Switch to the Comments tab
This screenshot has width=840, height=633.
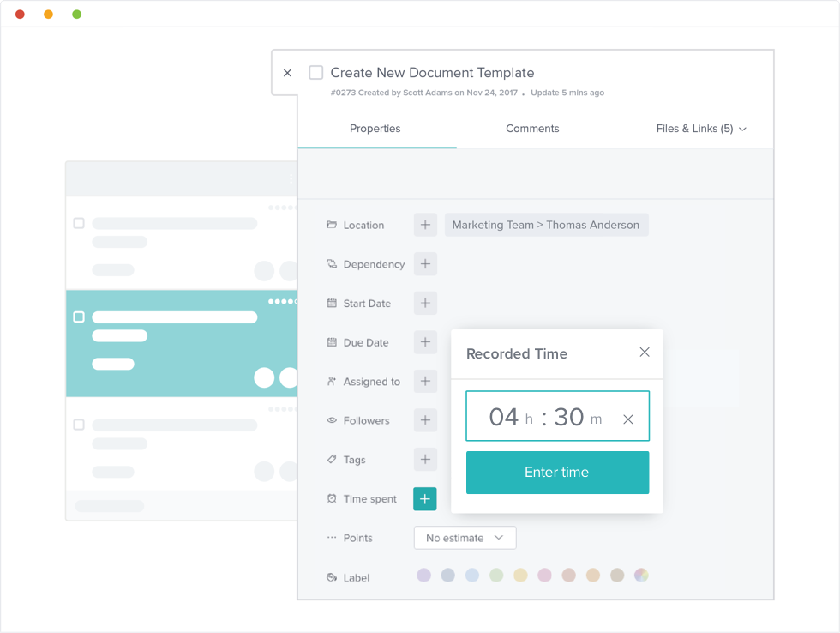click(532, 129)
